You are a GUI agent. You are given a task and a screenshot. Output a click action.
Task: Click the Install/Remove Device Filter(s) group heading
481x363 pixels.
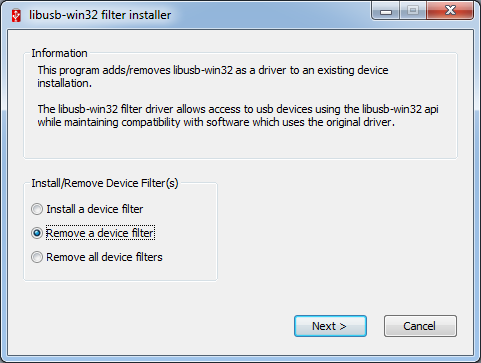pyautogui.click(x=105, y=183)
